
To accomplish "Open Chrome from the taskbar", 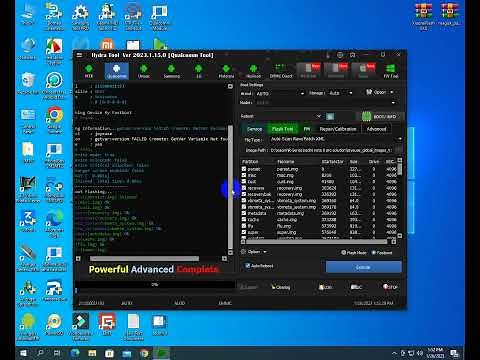I will pyautogui.click(x=144, y=353).
